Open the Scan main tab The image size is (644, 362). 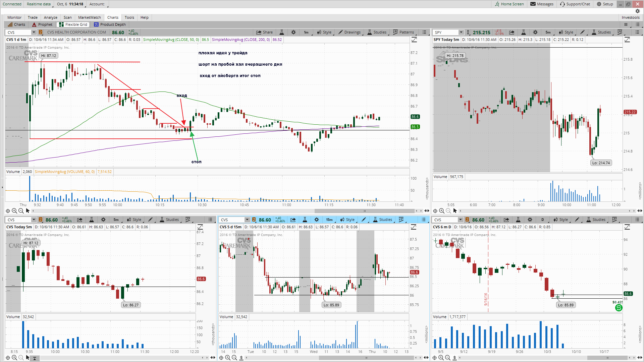pyautogui.click(x=68, y=17)
